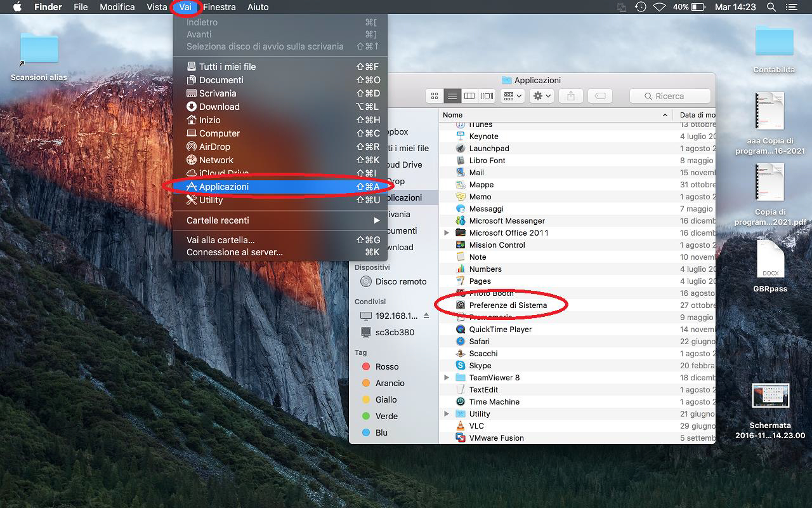Select the Blu blue tag
This screenshot has height=508, width=812.
click(393, 432)
